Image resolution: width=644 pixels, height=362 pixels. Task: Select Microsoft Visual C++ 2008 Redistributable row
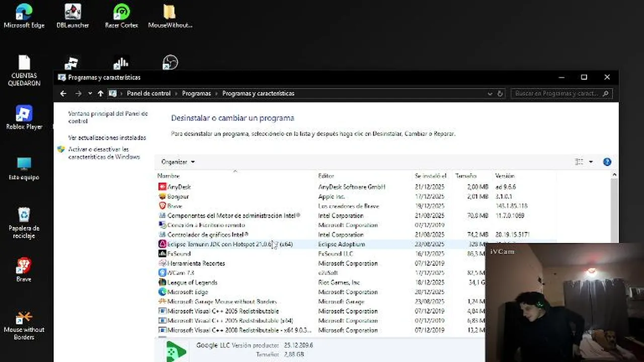point(320,330)
